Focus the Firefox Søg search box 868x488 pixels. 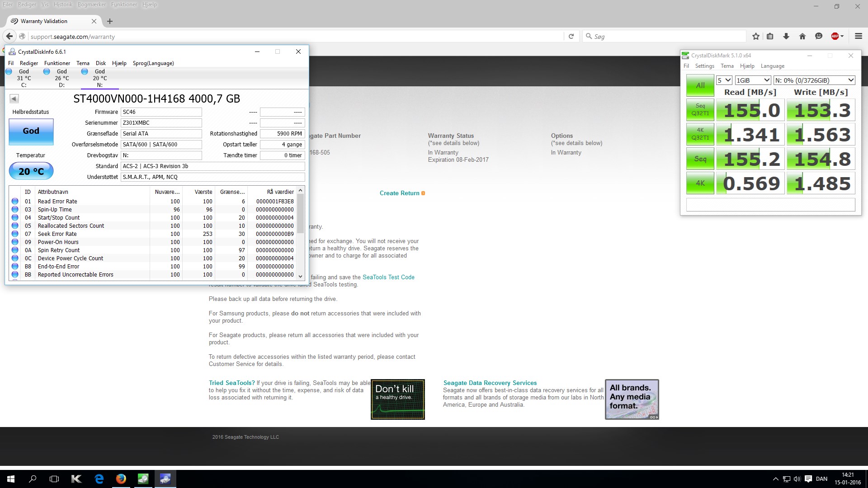(x=664, y=36)
